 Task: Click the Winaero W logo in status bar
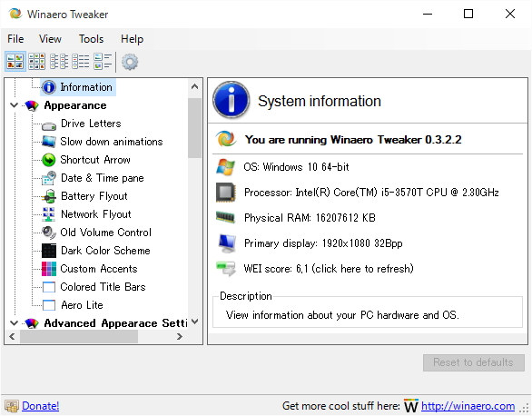tap(411, 405)
